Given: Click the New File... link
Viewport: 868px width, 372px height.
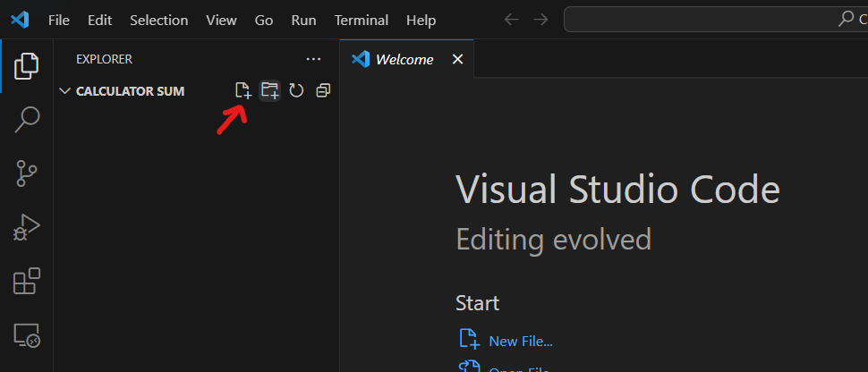Looking at the screenshot, I should click(520, 341).
